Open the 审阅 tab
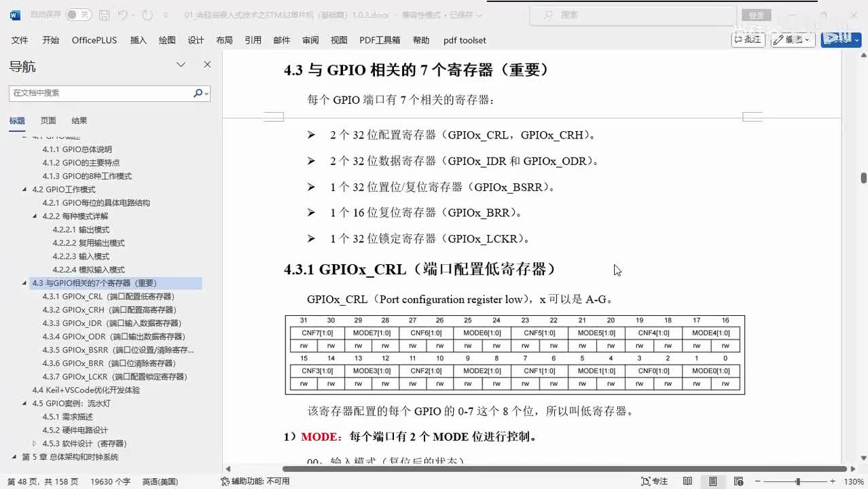 click(x=310, y=40)
